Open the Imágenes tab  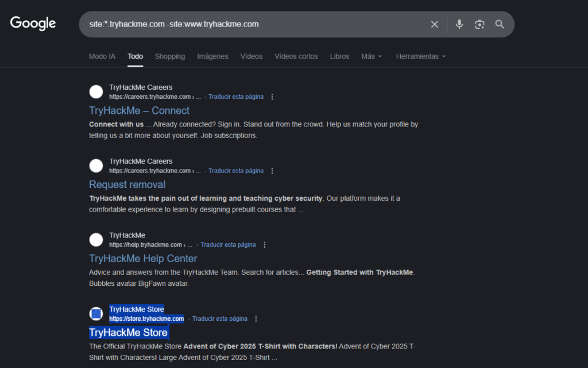click(212, 56)
